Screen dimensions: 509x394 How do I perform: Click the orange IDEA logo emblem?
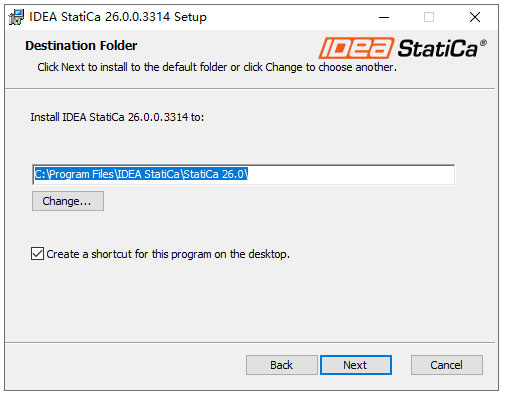click(356, 48)
